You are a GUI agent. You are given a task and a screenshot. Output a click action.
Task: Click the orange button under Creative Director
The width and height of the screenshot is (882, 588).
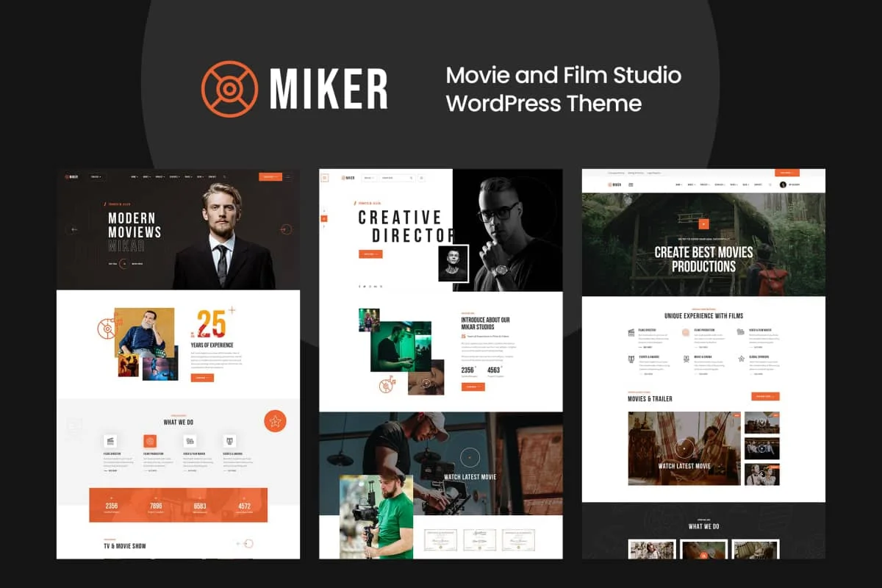point(370,254)
